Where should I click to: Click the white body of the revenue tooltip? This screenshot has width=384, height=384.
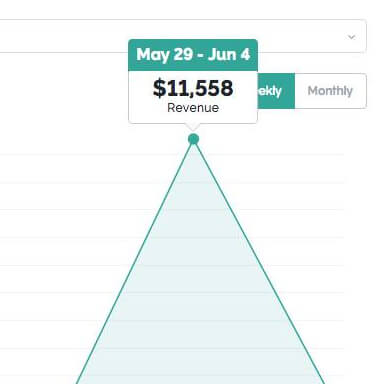(x=193, y=97)
